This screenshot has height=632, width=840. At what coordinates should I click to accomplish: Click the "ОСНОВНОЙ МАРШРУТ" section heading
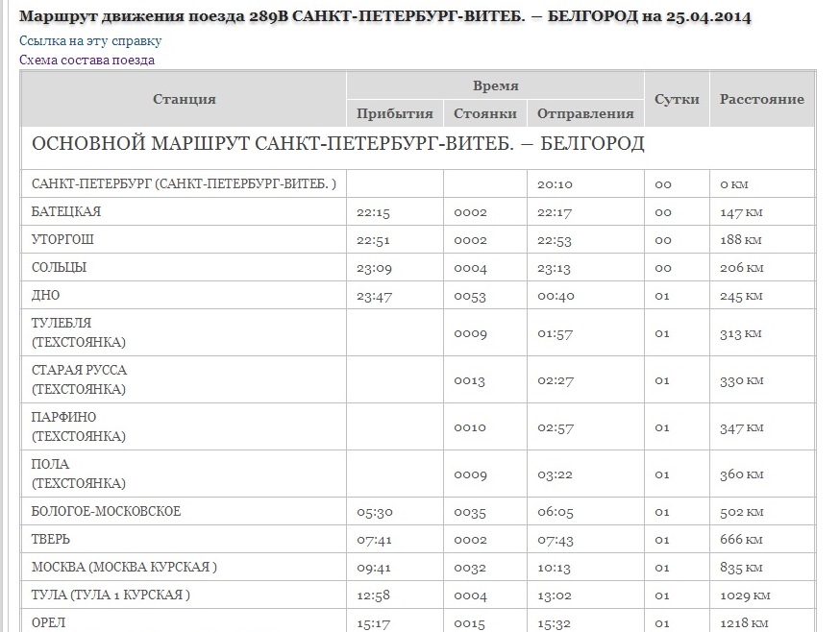[337, 144]
